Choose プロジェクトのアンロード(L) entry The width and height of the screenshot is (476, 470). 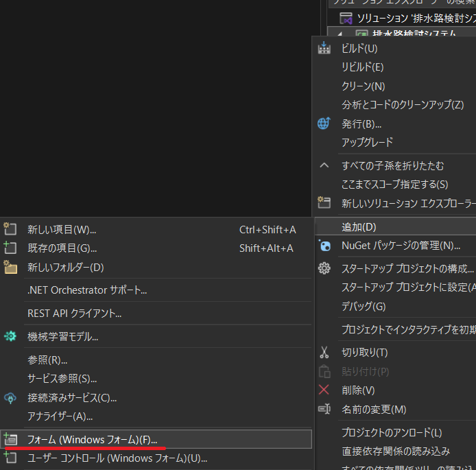coord(392,433)
